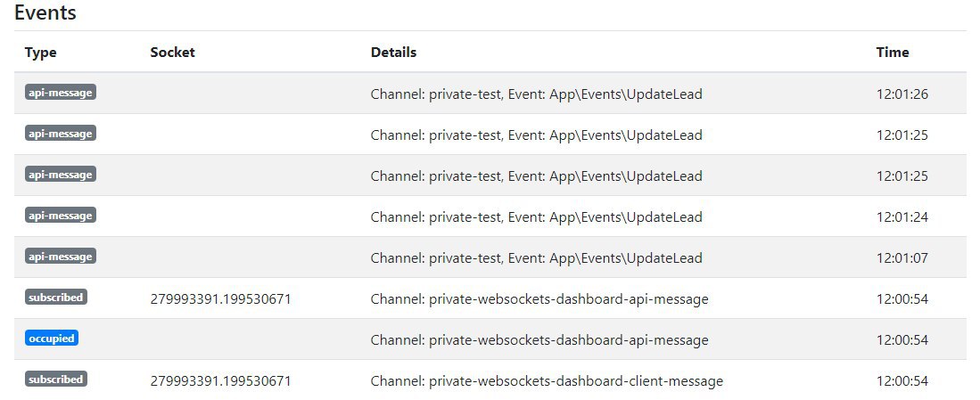Click subscribed badge for dashboard-api-message channel
This screenshot has height=400, width=980.
coord(56,297)
